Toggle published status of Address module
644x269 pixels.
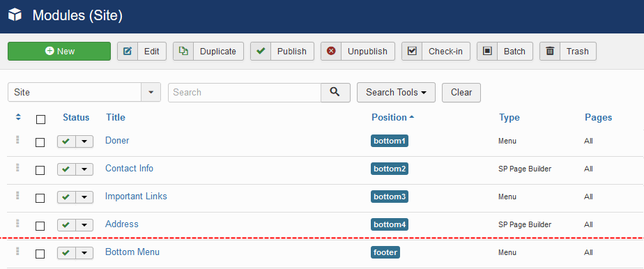(x=66, y=225)
